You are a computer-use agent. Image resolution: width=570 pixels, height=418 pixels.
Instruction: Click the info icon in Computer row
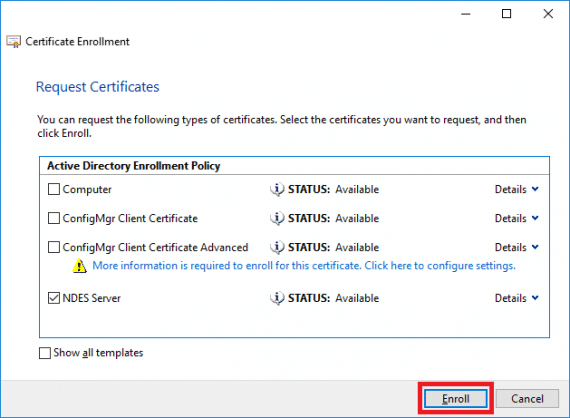click(x=277, y=189)
